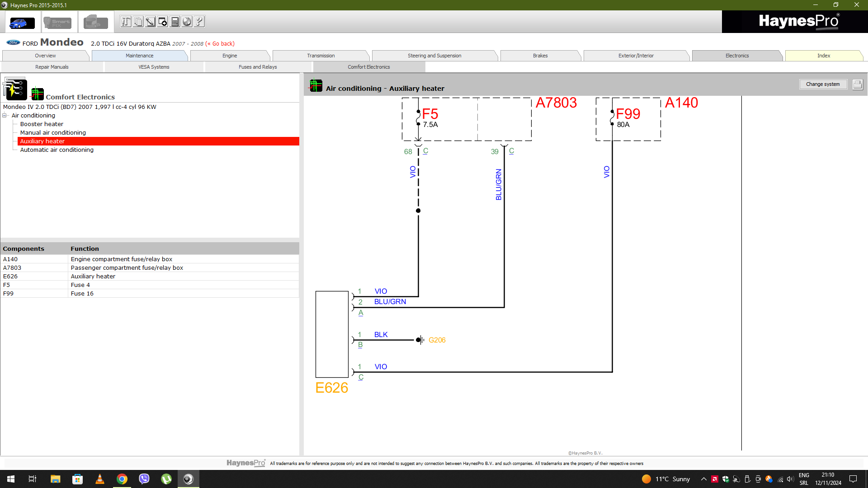The width and height of the screenshot is (868, 488).
Task: Open the Transmission tab
Action: coord(321,56)
